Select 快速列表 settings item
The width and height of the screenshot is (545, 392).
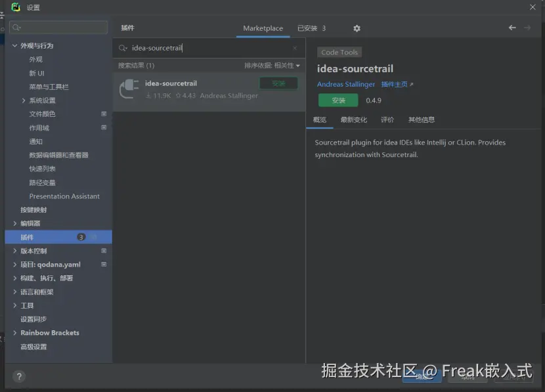tap(42, 169)
